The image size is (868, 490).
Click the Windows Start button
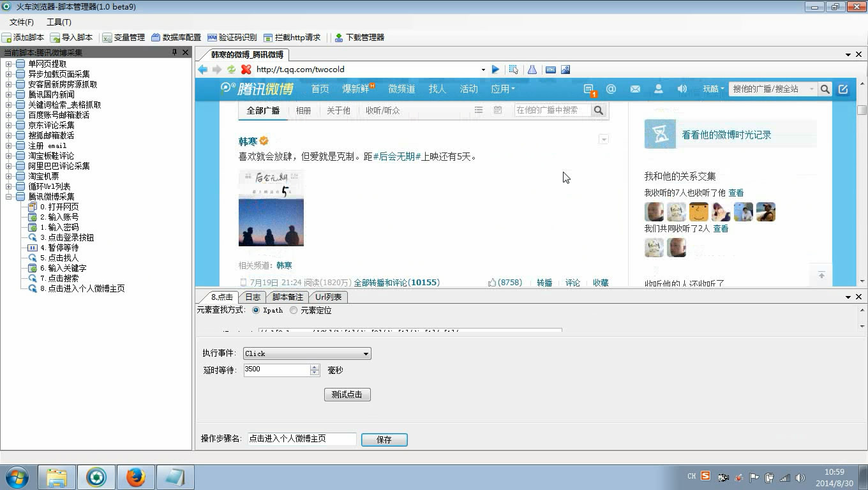coord(17,477)
